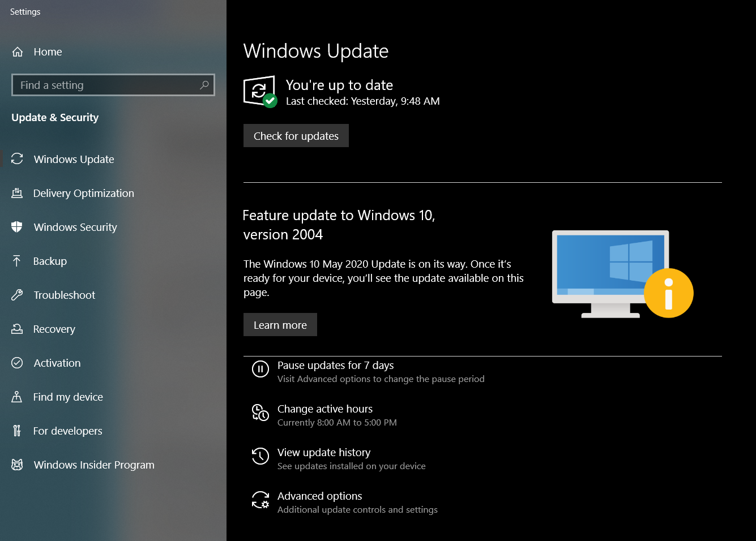Image resolution: width=756 pixels, height=541 pixels.
Task: Click the Troubleshoot wrench icon
Action: (17, 295)
